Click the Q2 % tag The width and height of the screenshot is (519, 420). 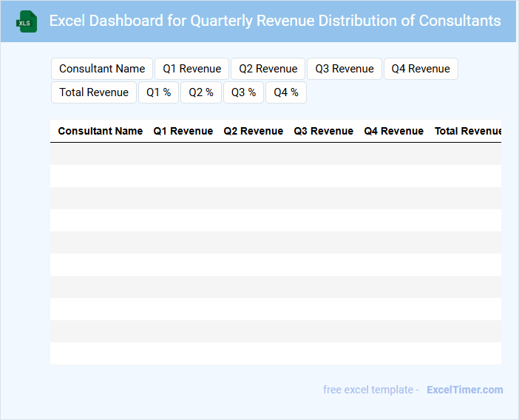(201, 92)
